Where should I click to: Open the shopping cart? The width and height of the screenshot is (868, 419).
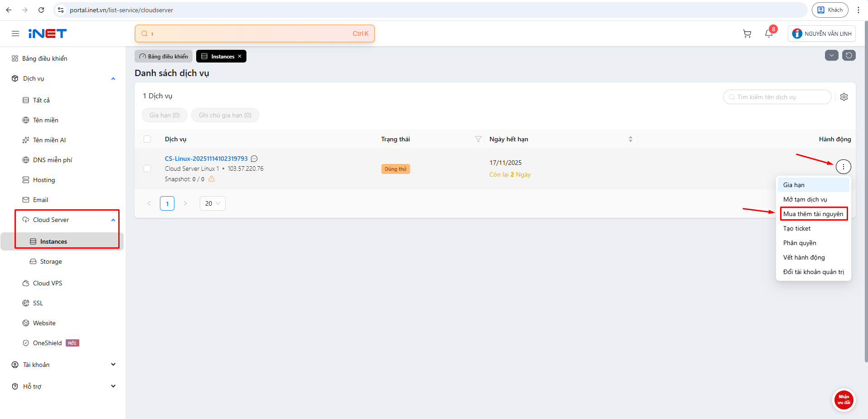click(x=747, y=34)
